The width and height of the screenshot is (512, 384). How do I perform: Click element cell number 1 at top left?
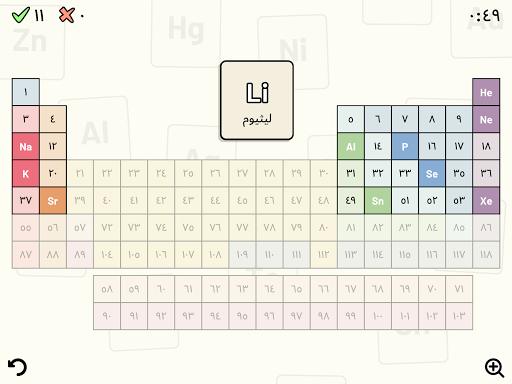pyautogui.click(x=26, y=92)
